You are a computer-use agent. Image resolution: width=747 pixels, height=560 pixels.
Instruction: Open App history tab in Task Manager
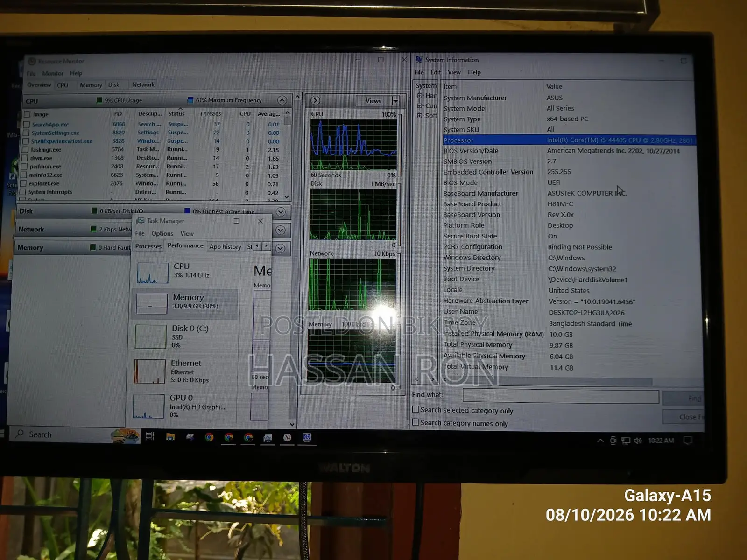(225, 247)
